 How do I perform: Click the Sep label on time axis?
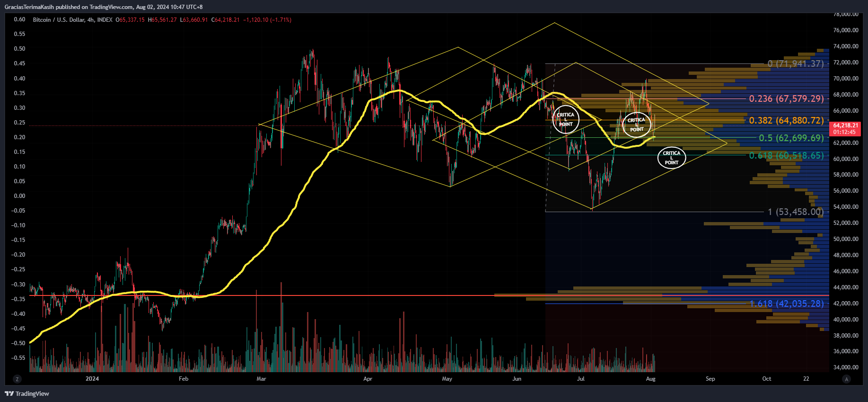click(x=710, y=379)
